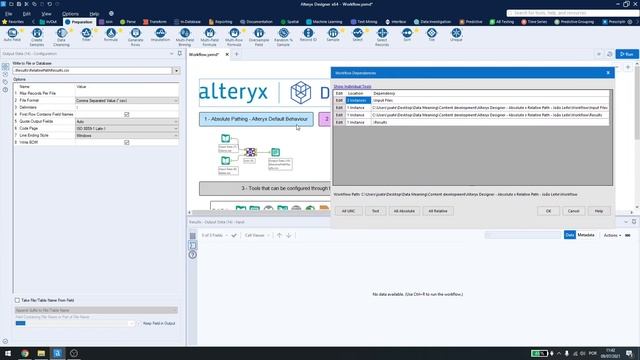Image resolution: width=640 pixels, height=360 pixels.
Task: Toggle First Row Contains Field Names checkbox
Action: point(127,114)
